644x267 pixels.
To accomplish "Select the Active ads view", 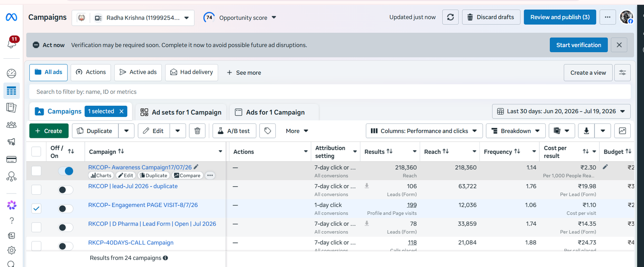I will click(138, 72).
